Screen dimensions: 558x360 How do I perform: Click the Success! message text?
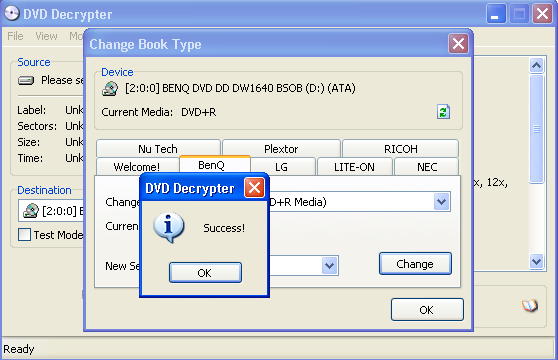pyautogui.click(x=224, y=228)
